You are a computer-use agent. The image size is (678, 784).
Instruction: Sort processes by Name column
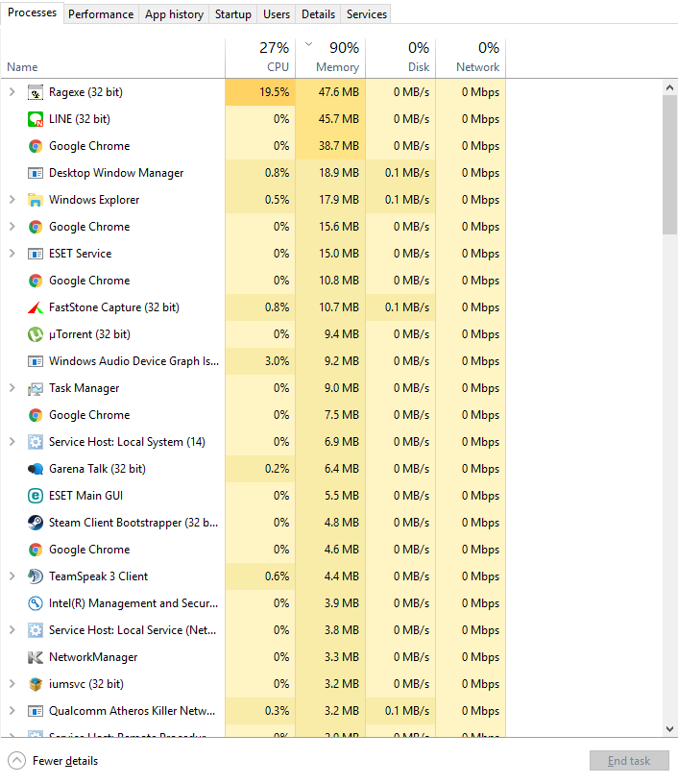(x=113, y=59)
